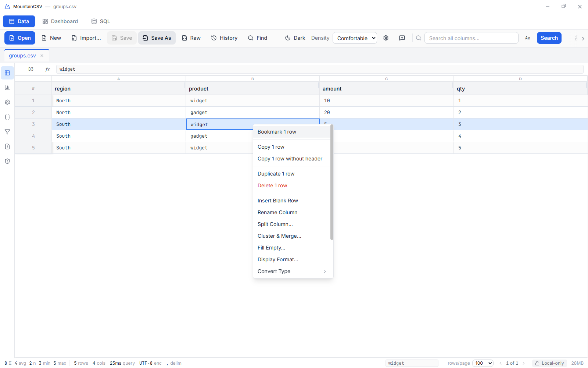
Task: Open the filter funnel sidebar icon
Action: tap(7, 132)
